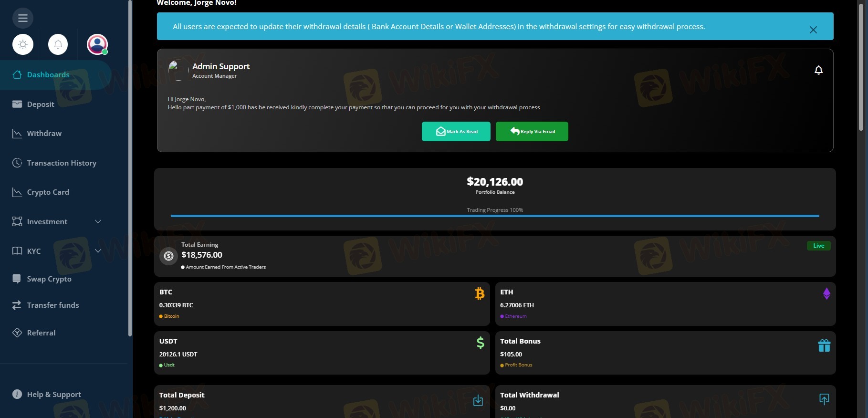The height and width of the screenshot is (418, 868).
Task: Open Swap Crypto page
Action: tap(49, 279)
